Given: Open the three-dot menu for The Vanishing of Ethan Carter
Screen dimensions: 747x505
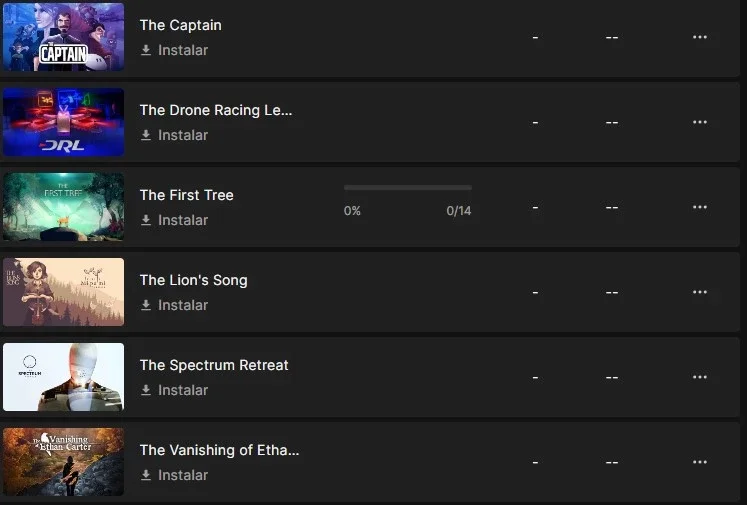Looking at the screenshot, I should tap(699, 462).
